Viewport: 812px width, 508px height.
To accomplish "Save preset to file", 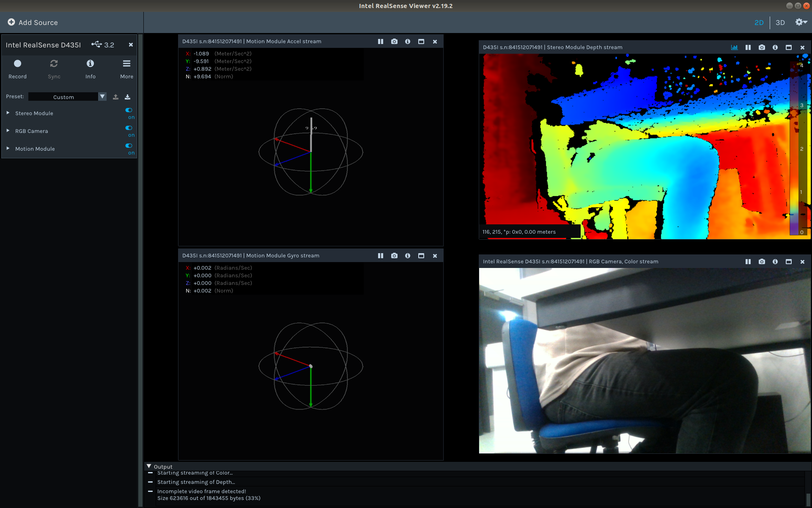I will pos(127,97).
